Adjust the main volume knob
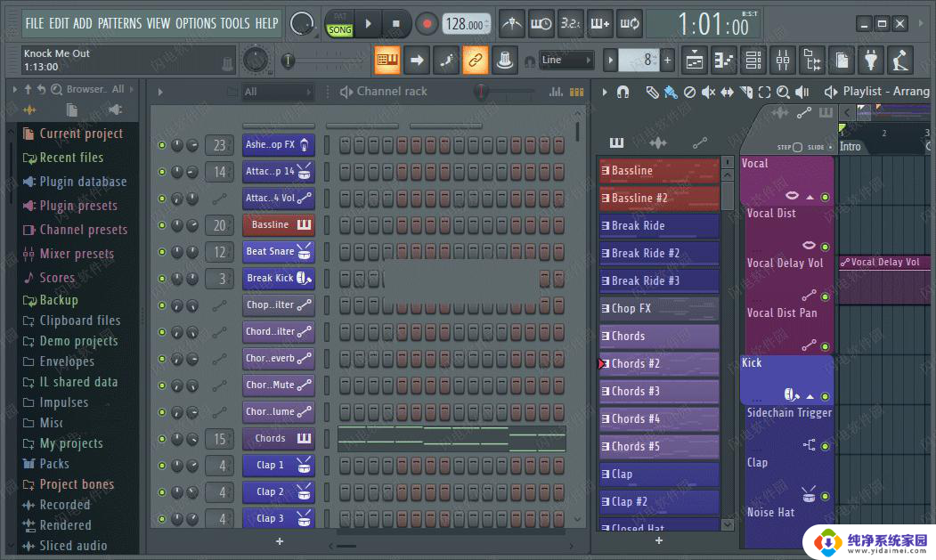936x560 pixels. pyautogui.click(x=301, y=24)
